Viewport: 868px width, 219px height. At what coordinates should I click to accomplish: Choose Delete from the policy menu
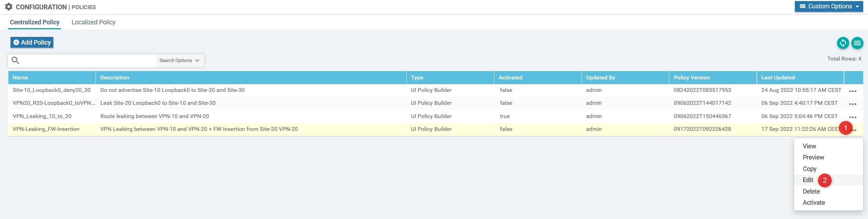(x=811, y=191)
